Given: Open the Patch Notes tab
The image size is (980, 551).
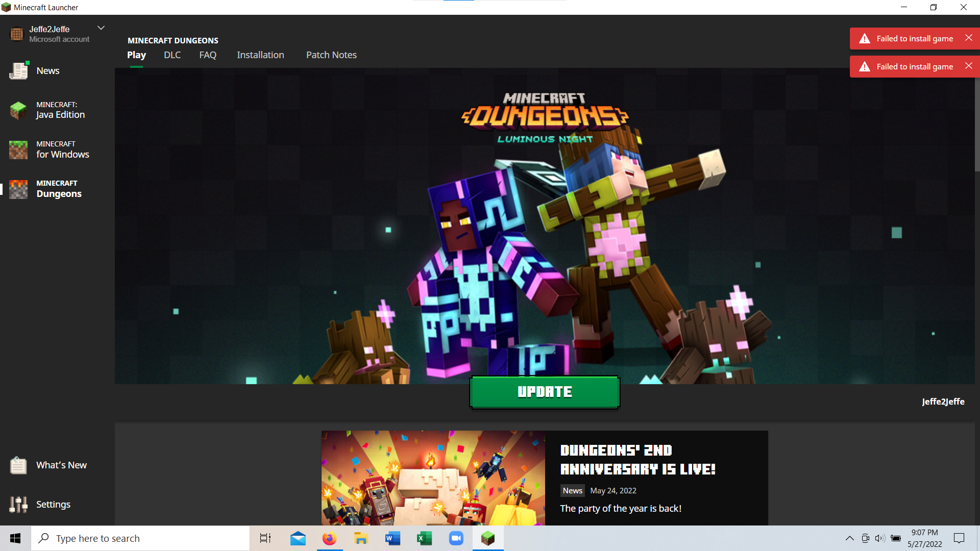Looking at the screenshot, I should click(331, 55).
